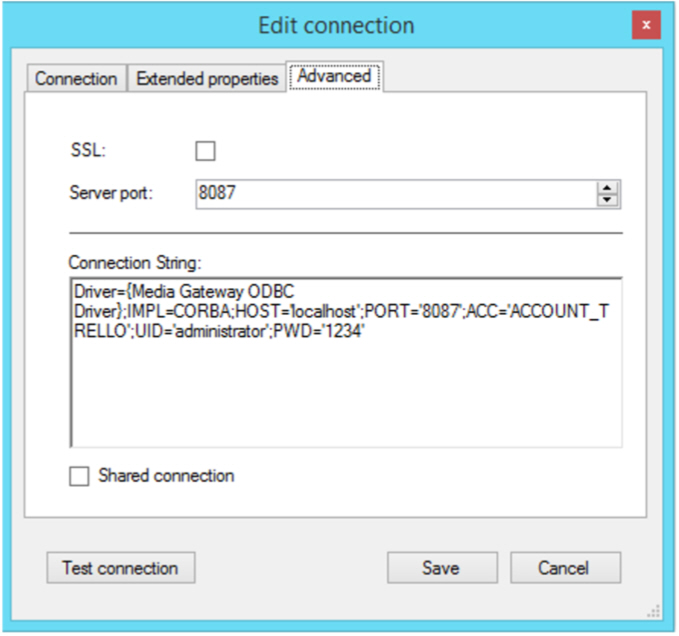Close the Edit connection dialog
This screenshot has width=679, height=636.
(x=646, y=25)
